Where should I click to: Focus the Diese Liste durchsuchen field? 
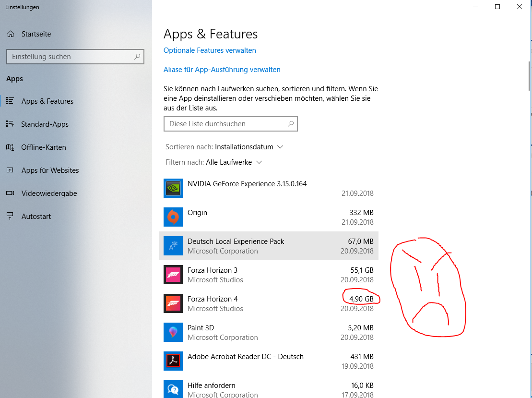(x=231, y=124)
